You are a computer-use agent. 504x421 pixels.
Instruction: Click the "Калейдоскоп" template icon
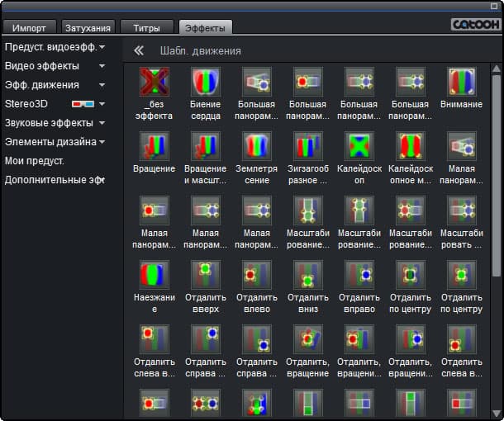pyautogui.click(x=359, y=146)
